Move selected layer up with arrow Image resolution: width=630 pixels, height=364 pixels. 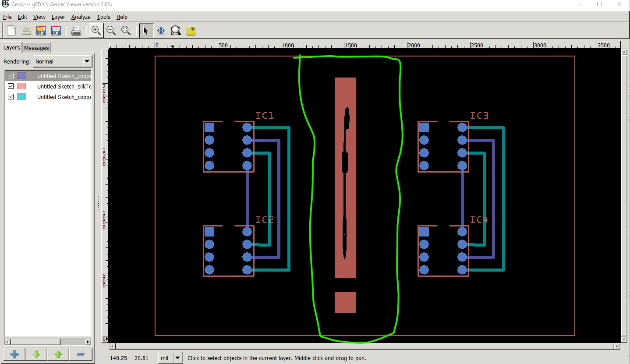tap(58, 354)
